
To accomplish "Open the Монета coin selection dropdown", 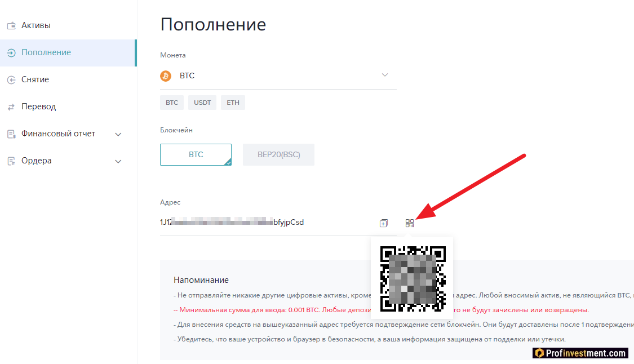I will click(x=278, y=76).
